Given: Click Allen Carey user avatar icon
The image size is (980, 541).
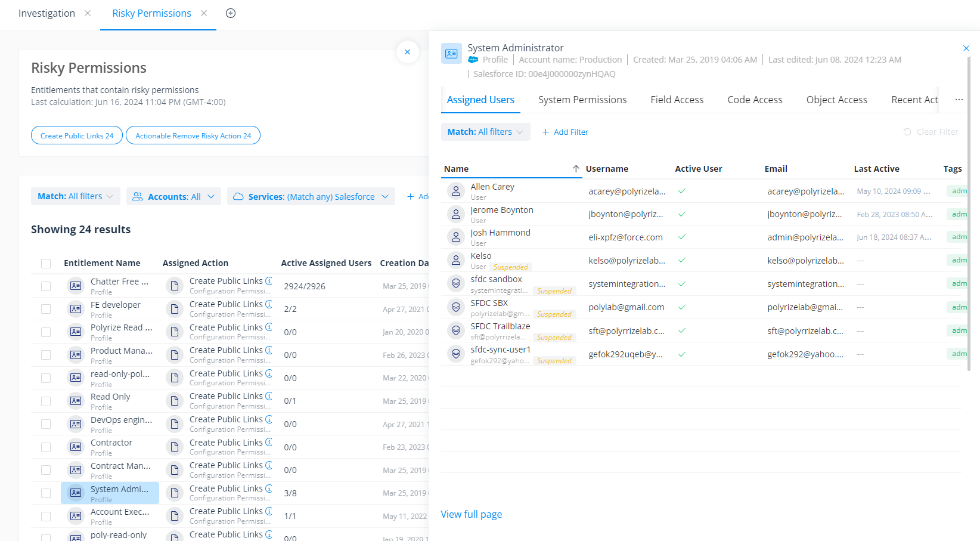Looking at the screenshot, I should coord(456,191).
